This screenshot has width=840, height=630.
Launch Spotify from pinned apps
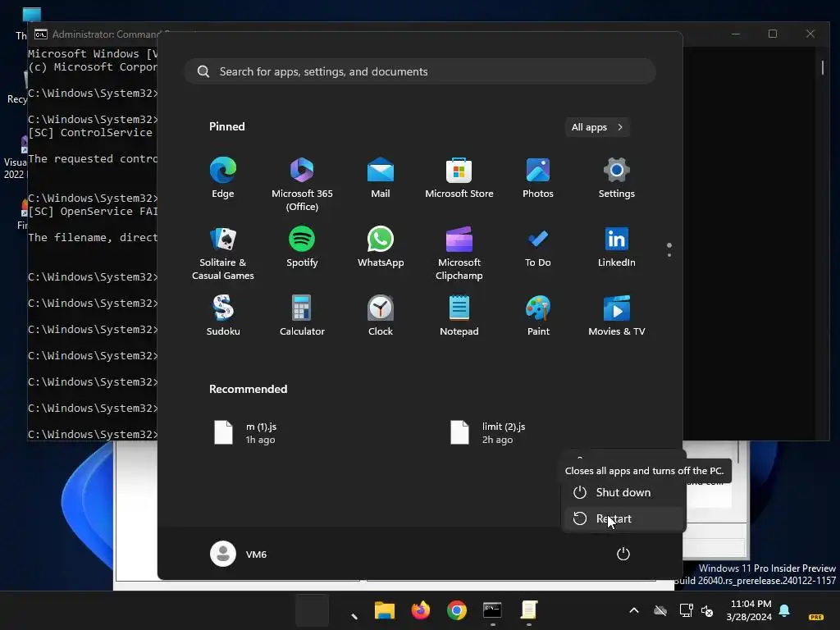(x=302, y=247)
